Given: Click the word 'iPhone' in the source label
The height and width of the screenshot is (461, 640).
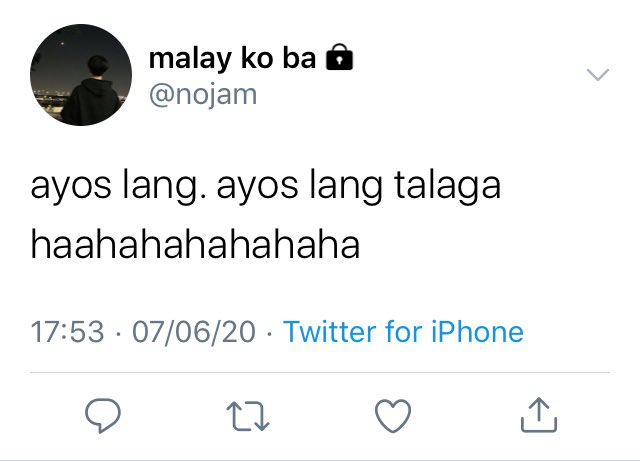Looking at the screenshot, I should (x=477, y=331).
